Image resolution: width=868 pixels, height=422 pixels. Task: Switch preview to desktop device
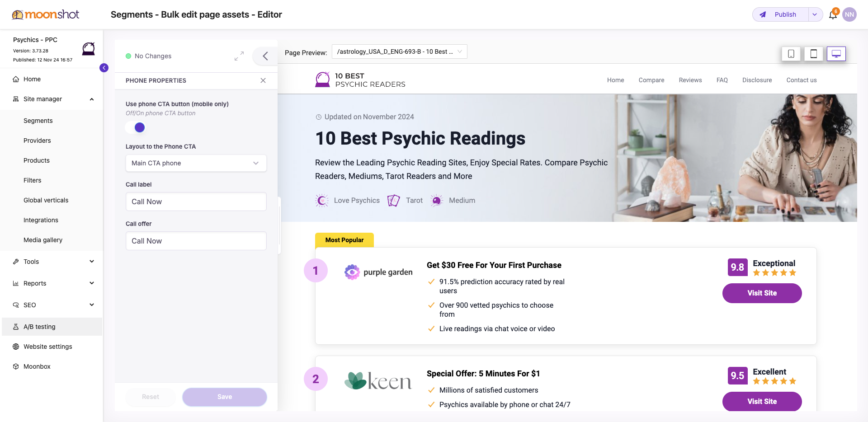(x=836, y=54)
